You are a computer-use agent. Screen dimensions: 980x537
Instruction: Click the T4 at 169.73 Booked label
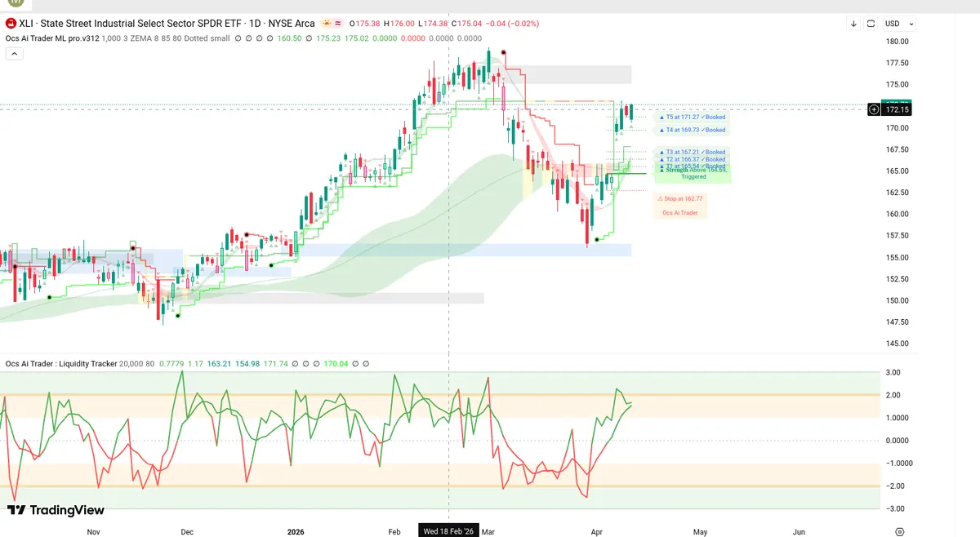coord(692,130)
